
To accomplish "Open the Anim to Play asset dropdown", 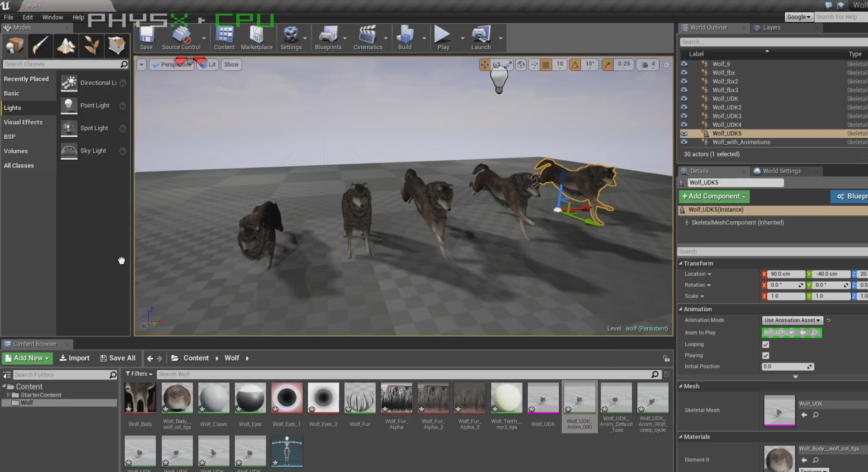I will [778, 333].
